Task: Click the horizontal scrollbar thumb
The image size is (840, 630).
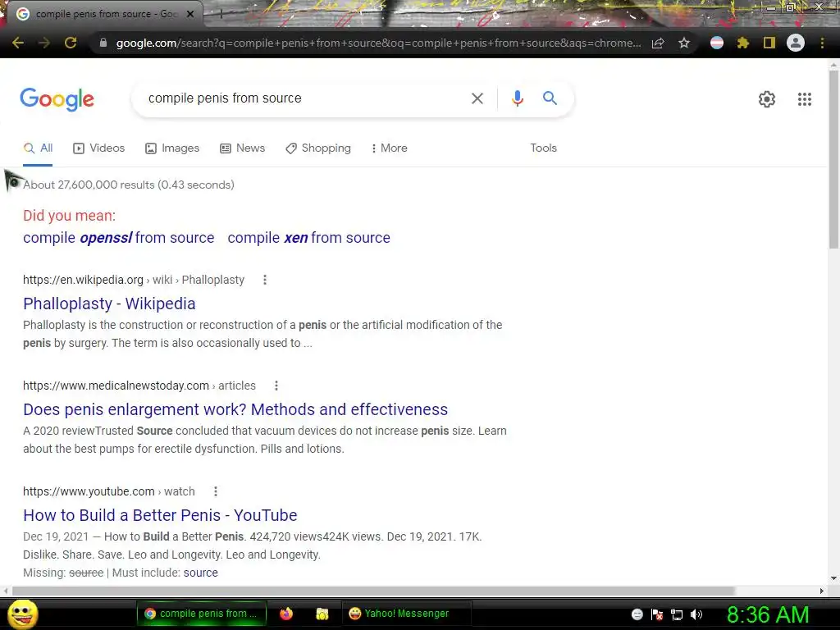Action: 373,591
